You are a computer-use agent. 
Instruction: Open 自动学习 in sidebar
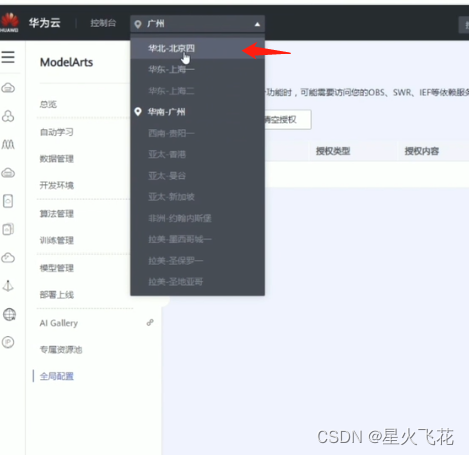pyautogui.click(x=57, y=132)
